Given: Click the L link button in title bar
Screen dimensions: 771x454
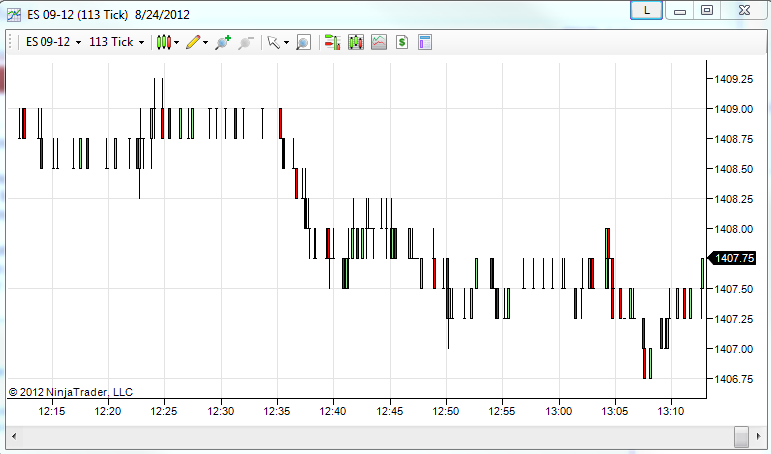Looking at the screenshot, I should point(646,10).
